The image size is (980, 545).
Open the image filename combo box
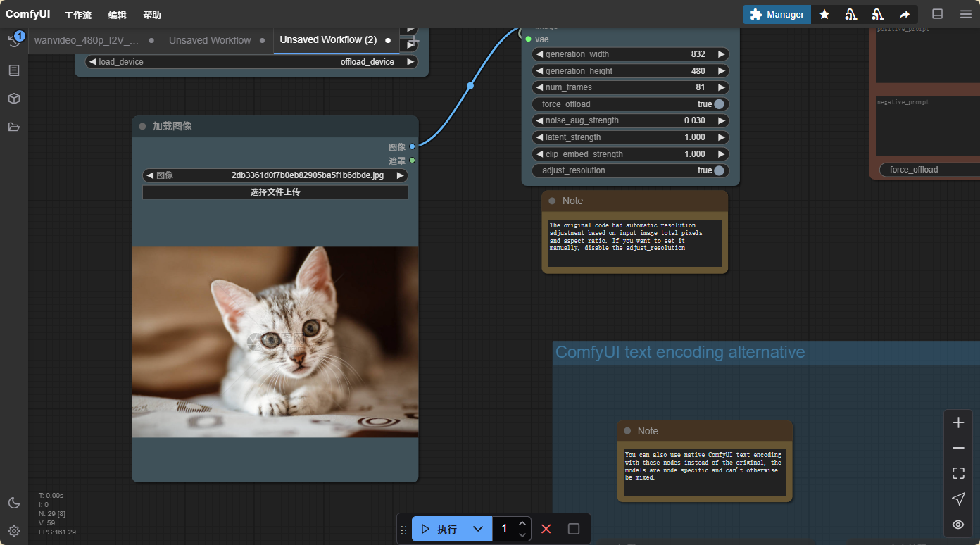(275, 175)
